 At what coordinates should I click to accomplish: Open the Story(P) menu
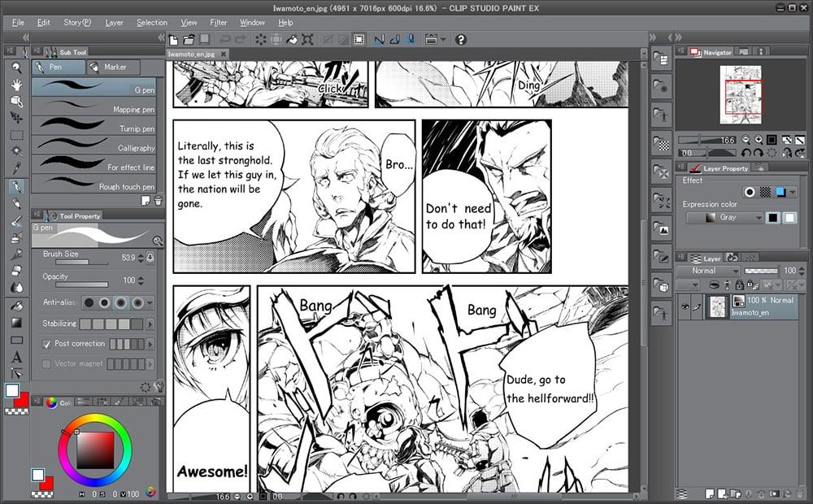pos(77,23)
